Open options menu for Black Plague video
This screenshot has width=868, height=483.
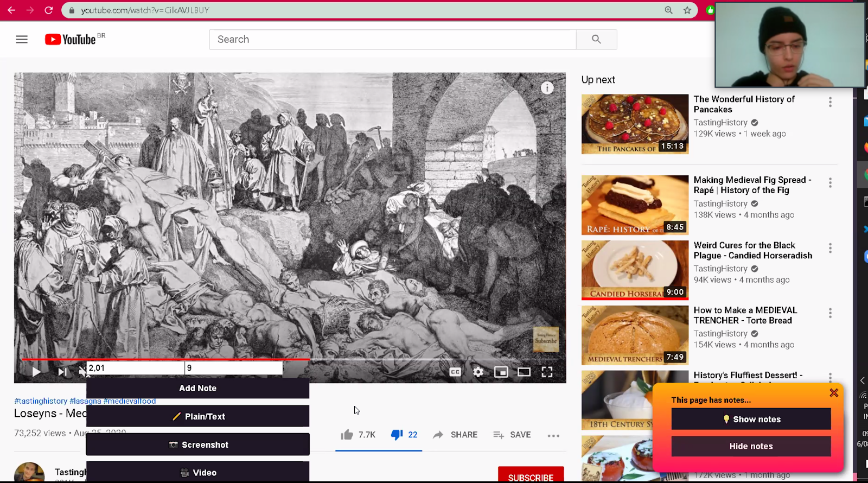[x=830, y=248]
